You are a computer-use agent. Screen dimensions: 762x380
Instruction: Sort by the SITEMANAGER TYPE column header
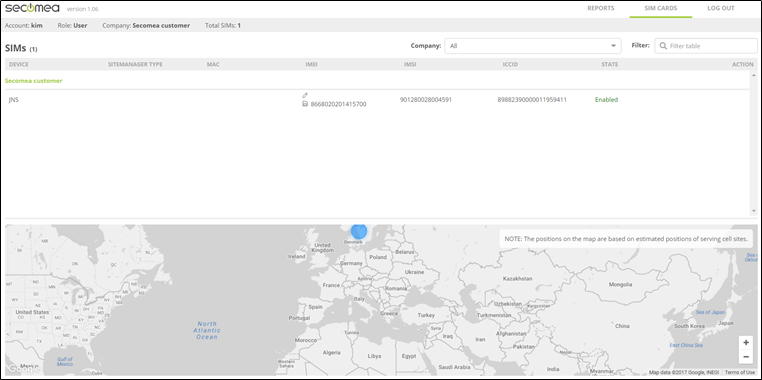pyautogui.click(x=135, y=65)
